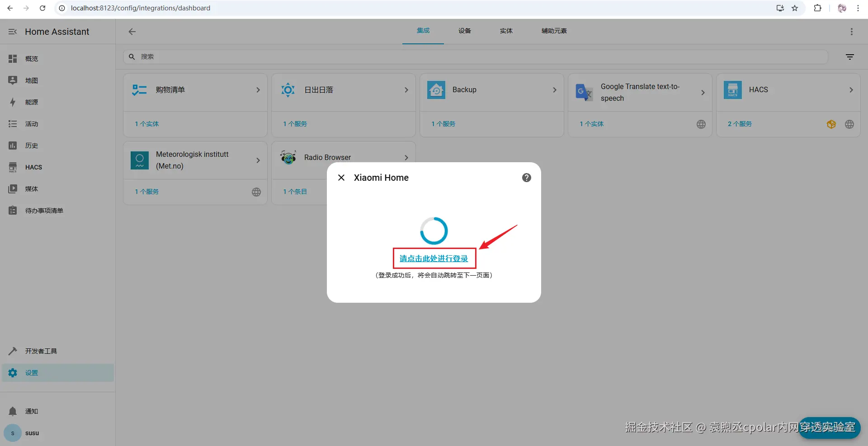The height and width of the screenshot is (446, 868).
Task: Open the browser extensions menu
Action: [x=817, y=8]
